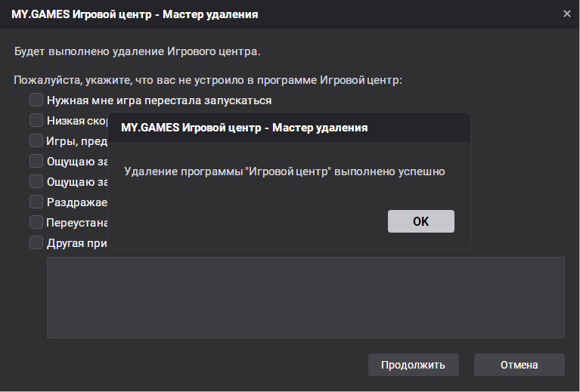Viewport: 580px width, 392px height.
Task: Click the 'Удаление программы ... выполнено успешно' message
Action: [x=284, y=171]
